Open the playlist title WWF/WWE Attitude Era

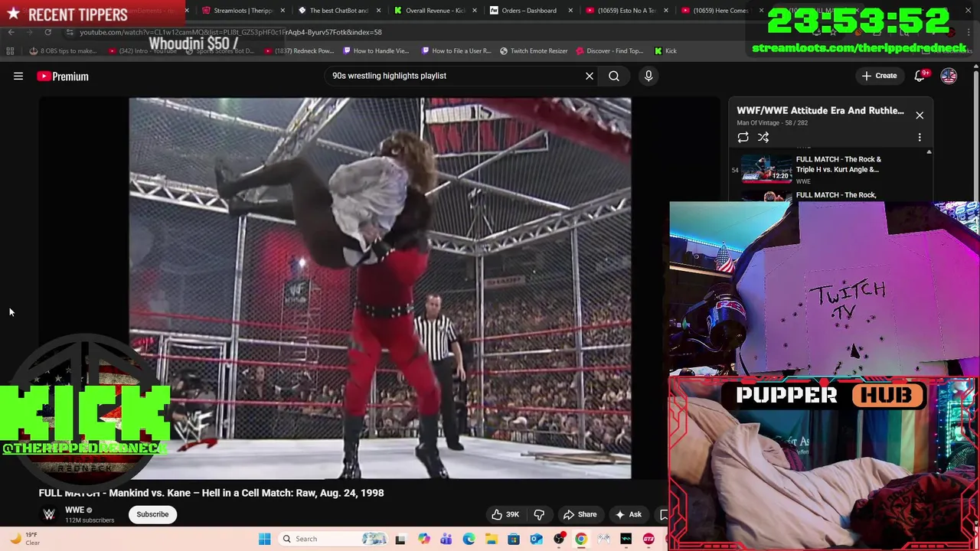click(x=820, y=110)
